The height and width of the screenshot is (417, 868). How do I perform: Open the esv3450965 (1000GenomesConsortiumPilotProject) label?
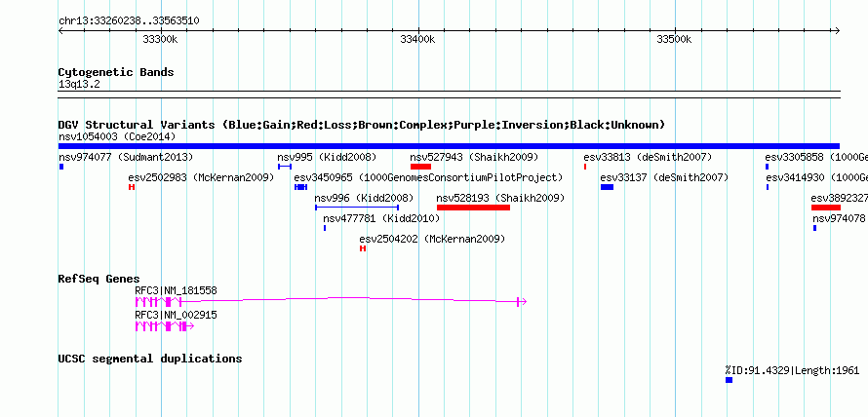click(x=428, y=177)
